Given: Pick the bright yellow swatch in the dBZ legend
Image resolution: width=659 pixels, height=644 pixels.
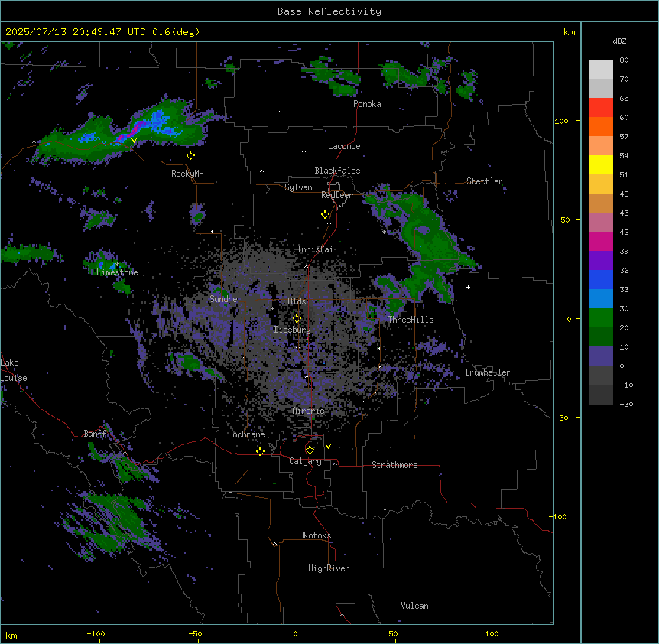Looking at the screenshot, I should coord(601,164).
